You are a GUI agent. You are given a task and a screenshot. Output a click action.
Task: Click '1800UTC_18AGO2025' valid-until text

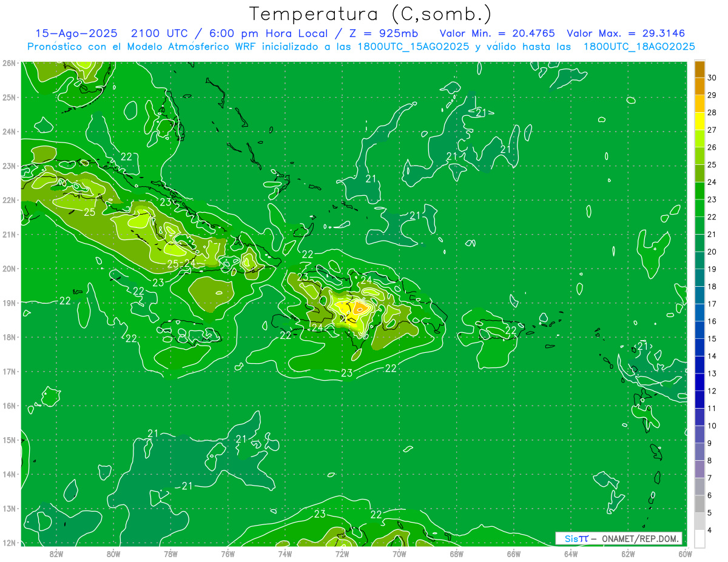(639, 47)
